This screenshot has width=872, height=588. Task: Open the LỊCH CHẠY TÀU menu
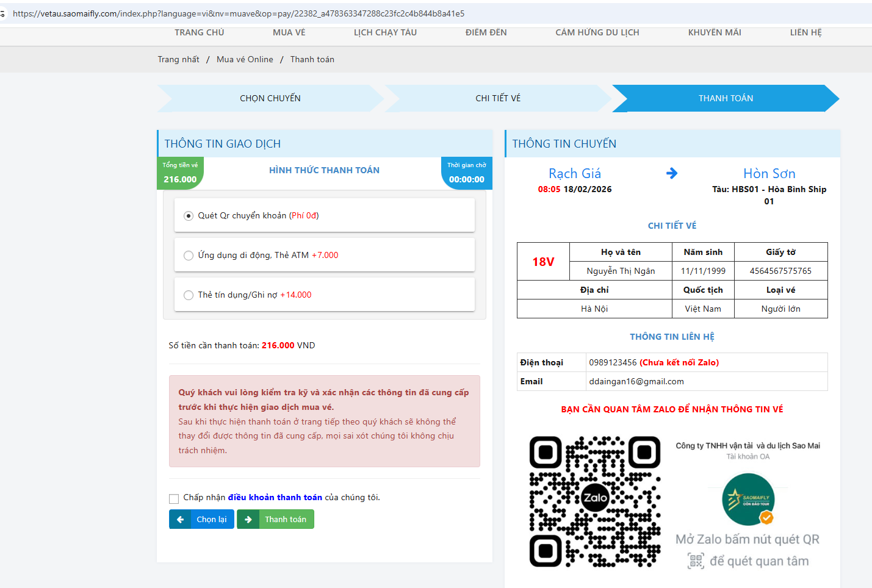[385, 32]
